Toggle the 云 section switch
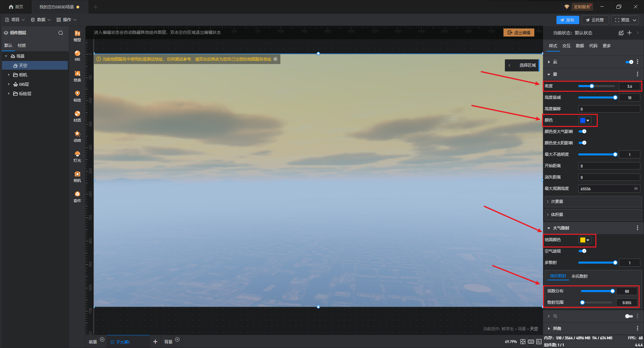Viewport: 644px width, 348px height. click(x=630, y=62)
